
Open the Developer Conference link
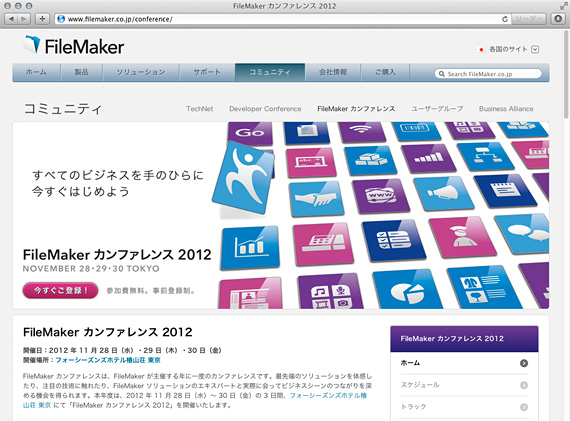click(265, 109)
